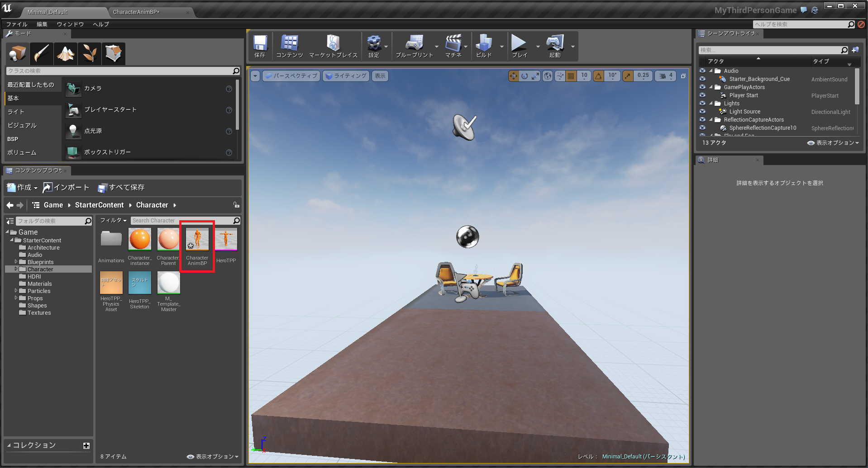Click the インポート import button
The image size is (868, 468).
[66, 187]
